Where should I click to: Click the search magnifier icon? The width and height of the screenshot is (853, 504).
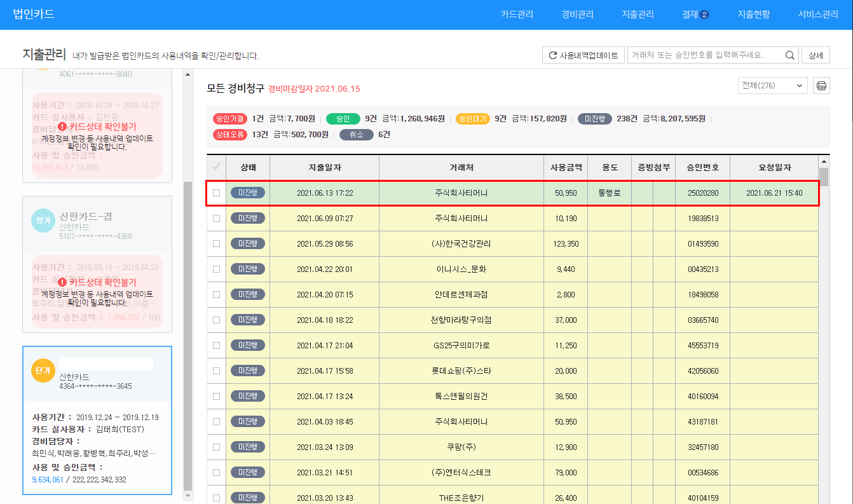[790, 55]
